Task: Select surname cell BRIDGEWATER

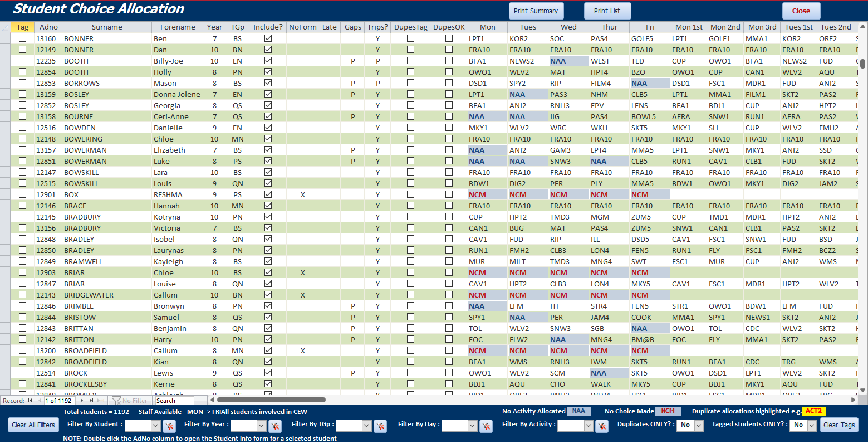Action: [x=106, y=295]
